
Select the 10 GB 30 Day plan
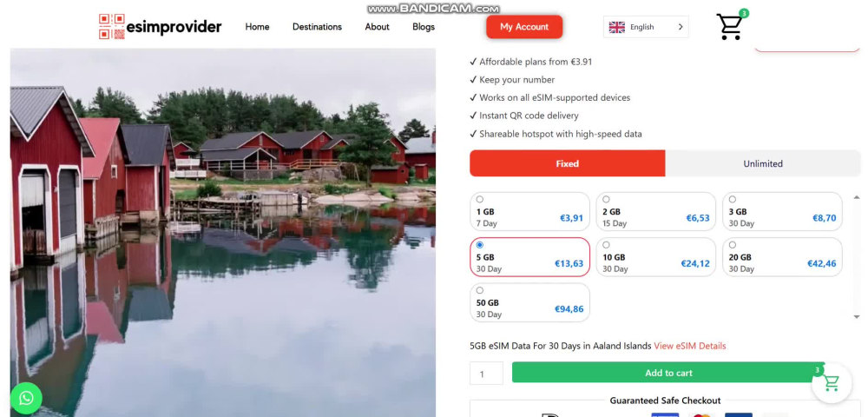[x=656, y=257]
